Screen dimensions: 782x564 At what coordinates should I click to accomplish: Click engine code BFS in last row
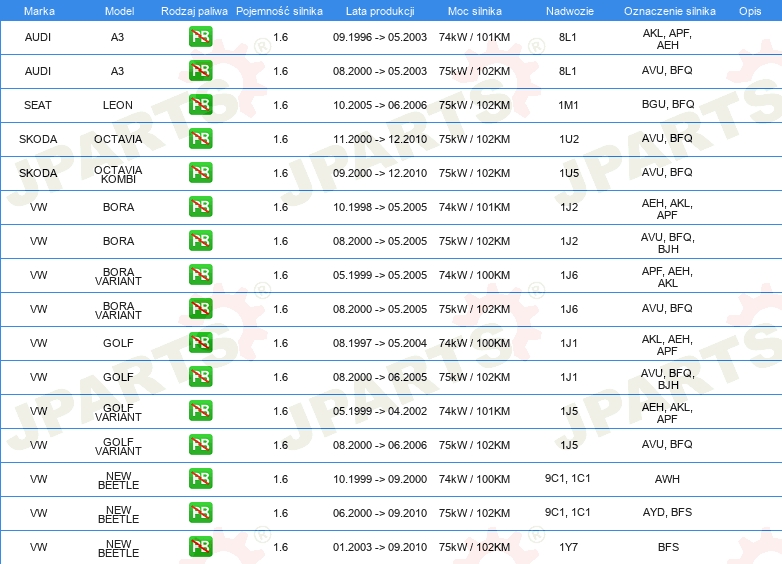pyautogui.click(x=668, y=547)
